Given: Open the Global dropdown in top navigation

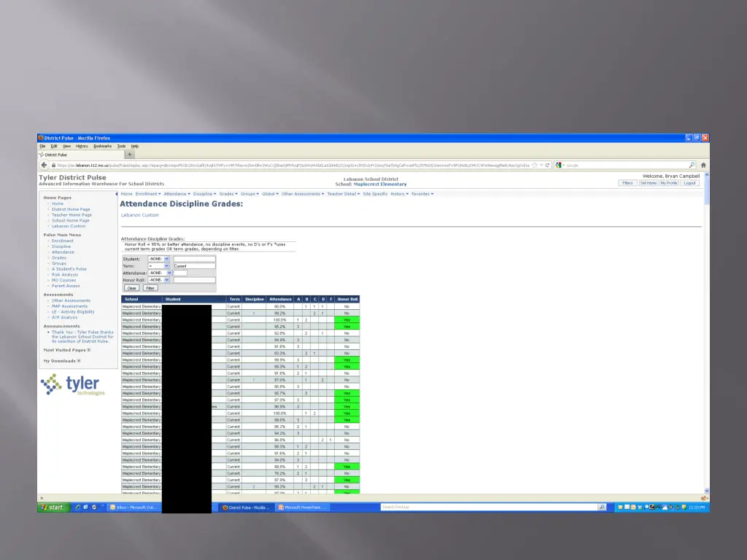Looking at the screenshot, I should point(270,194).
